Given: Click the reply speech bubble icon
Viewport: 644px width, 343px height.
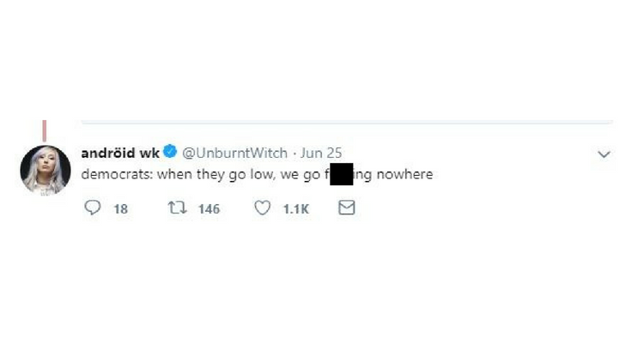Looking at the screenshot, I should (x=93, y=208).
